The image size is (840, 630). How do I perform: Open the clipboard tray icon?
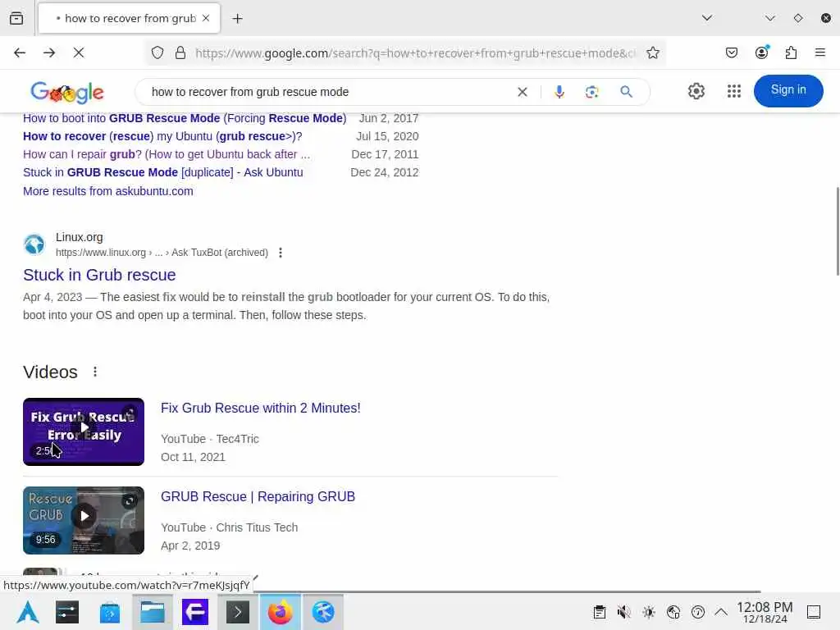point(600,612)
